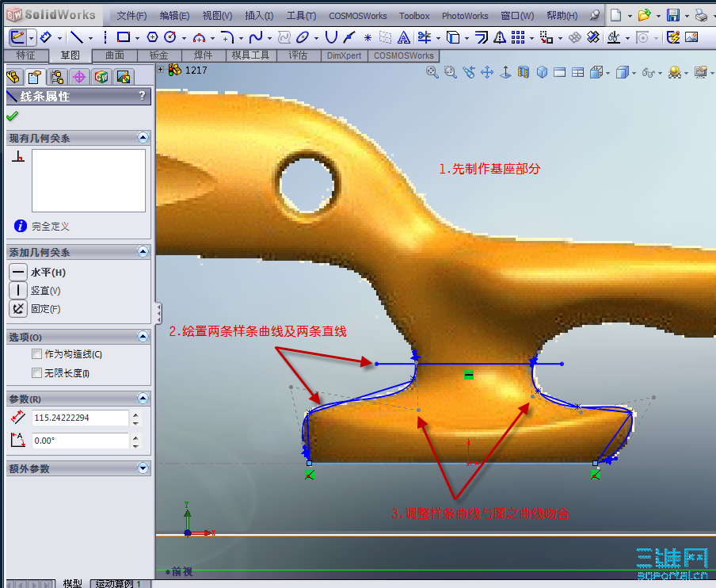Click Zoom to Fit in view toolbar
Image resolution: width=716 pixels, height=588 pixels.
point(432,72)
